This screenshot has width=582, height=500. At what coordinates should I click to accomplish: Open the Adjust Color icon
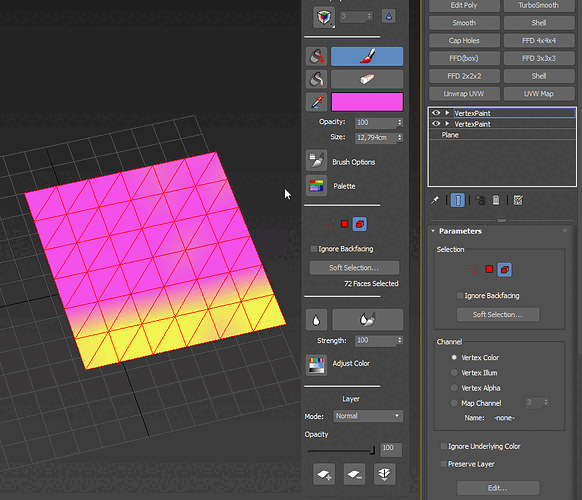coord(316,365)
